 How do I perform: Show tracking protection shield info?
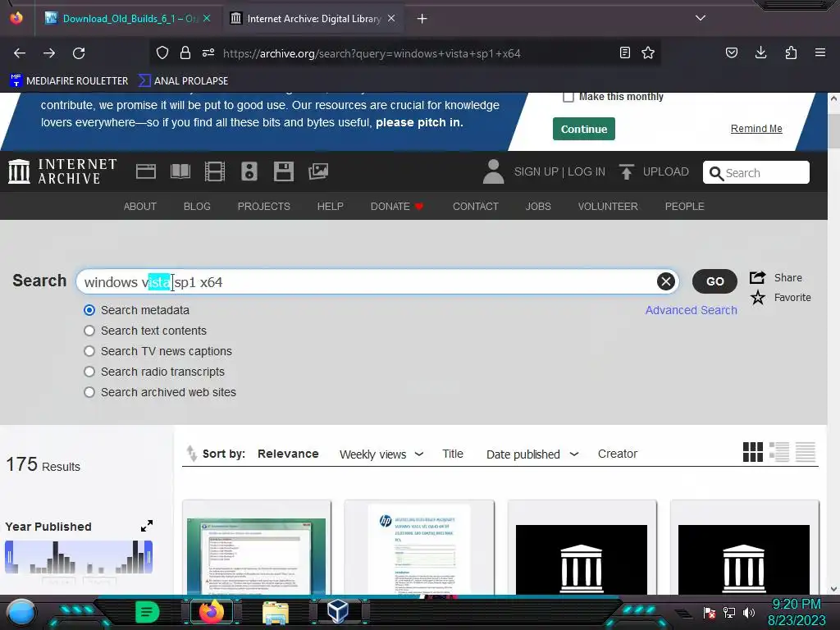coord(162,53)
